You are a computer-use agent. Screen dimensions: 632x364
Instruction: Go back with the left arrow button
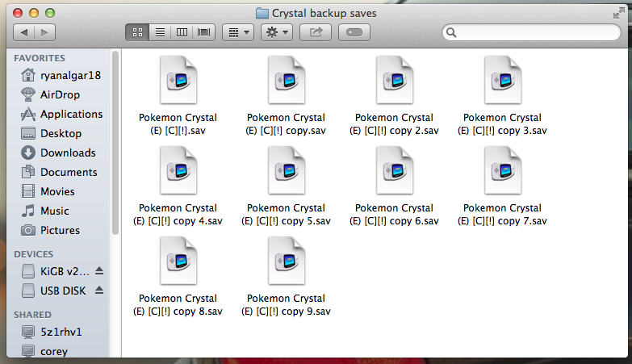(23, 32)
